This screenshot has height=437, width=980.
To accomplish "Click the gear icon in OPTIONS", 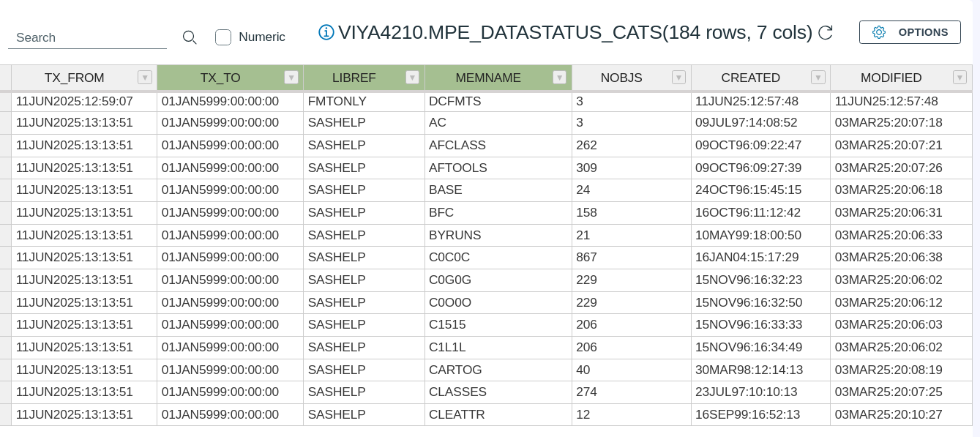I will [x=879, y=32].
